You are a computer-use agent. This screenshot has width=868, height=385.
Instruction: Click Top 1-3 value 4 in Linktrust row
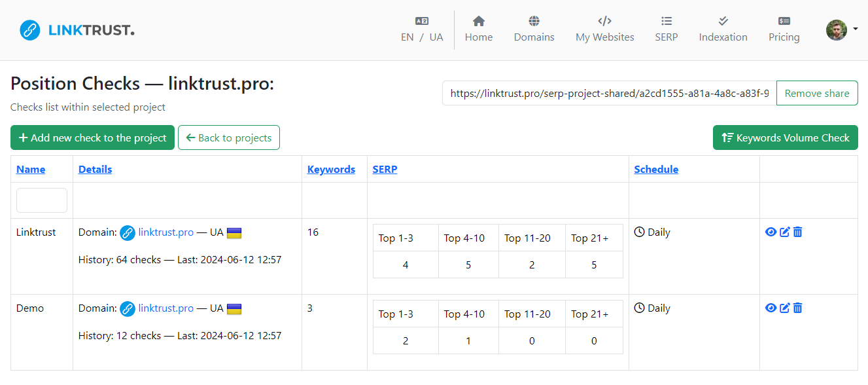[x=406, y=265]
